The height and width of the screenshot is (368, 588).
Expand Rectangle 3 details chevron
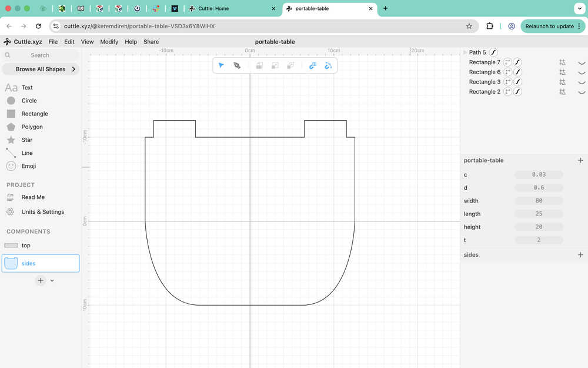[582, 82]
